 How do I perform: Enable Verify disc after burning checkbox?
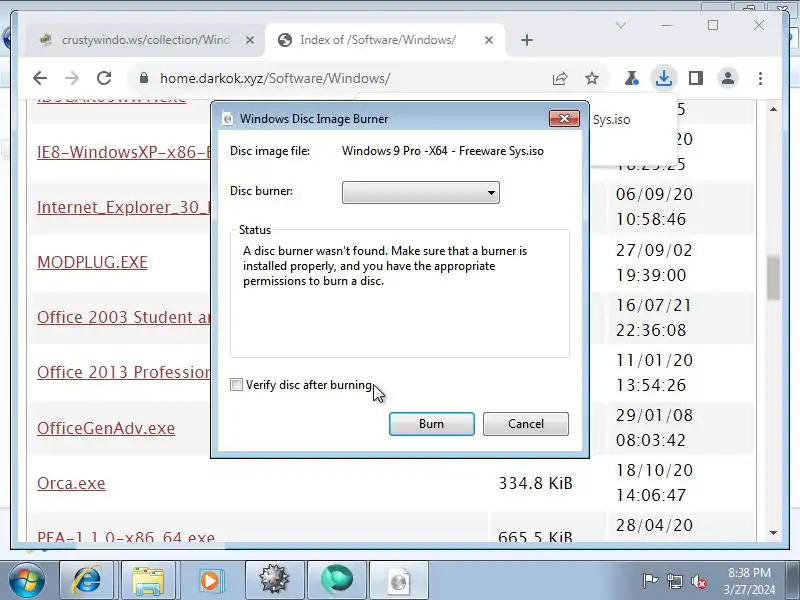click(x=236, y=385)
